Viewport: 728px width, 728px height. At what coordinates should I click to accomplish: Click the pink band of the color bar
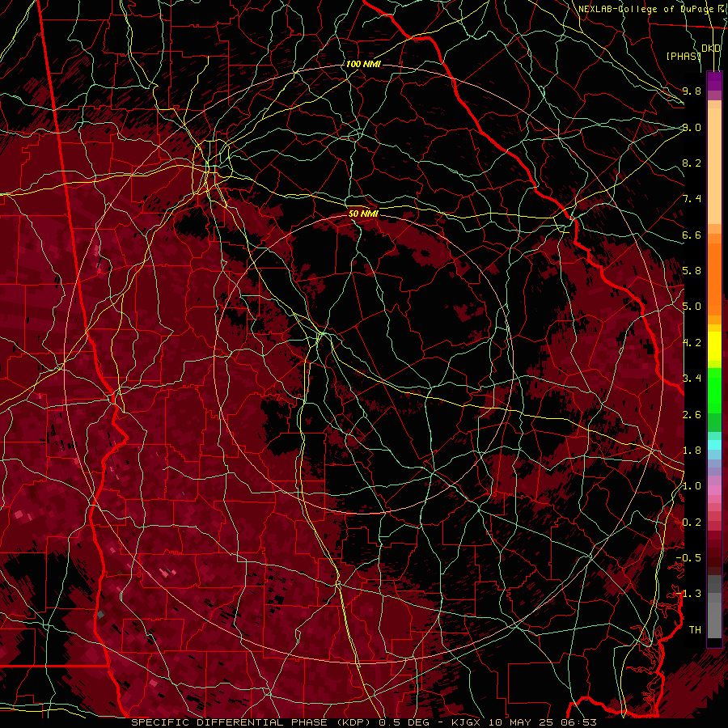714,490
